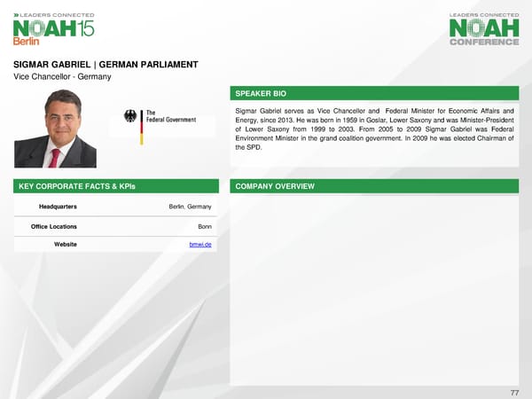532x399 pixels.
Task: Click the Website row label
Action: pyautogui.click(x=65, y=244)
